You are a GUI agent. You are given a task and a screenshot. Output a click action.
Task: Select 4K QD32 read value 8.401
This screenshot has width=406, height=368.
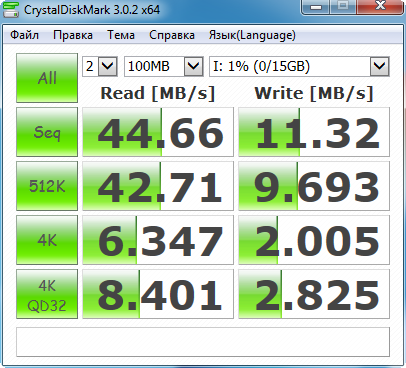click(x=158, y=294)
